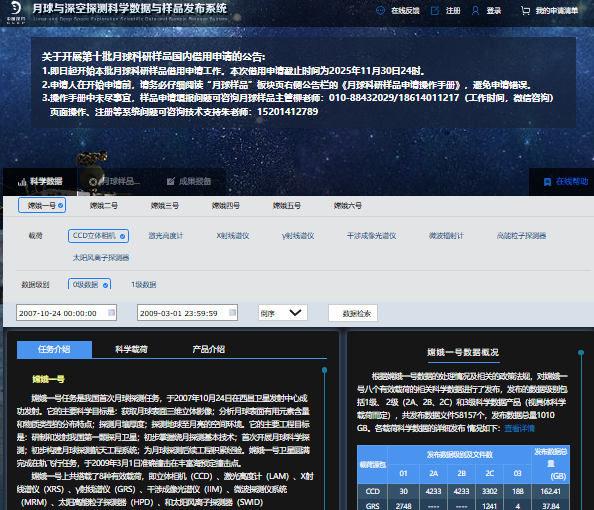Select payload X射线谱仪
The image size is (594, 510).
233,236
